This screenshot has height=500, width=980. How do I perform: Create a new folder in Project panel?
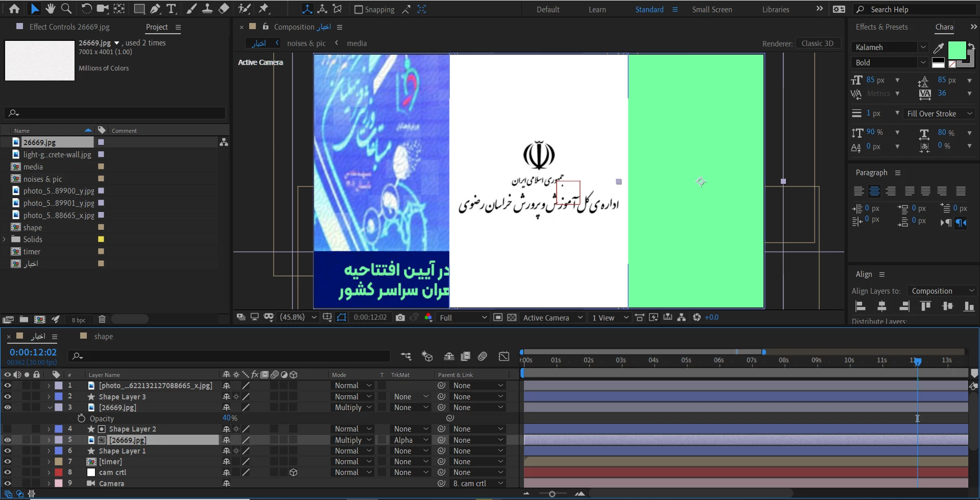click(24, 319)
